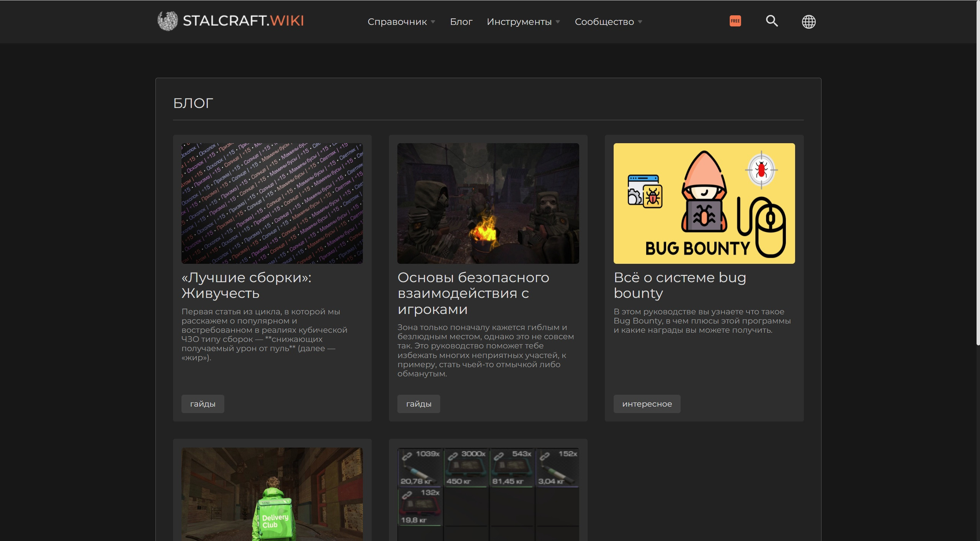Click description starting 'Первая статья из цикла'
The height and width of the screenshot is (541, 980).
point(265,335)
